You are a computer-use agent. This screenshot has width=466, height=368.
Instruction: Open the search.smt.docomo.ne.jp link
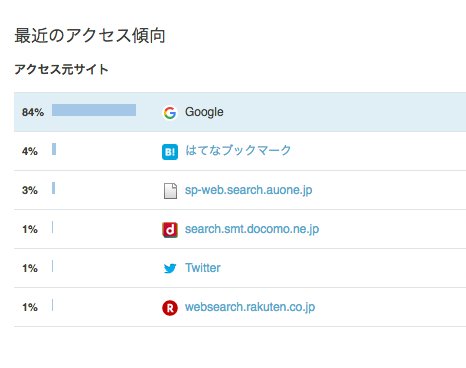click(252, 229)
